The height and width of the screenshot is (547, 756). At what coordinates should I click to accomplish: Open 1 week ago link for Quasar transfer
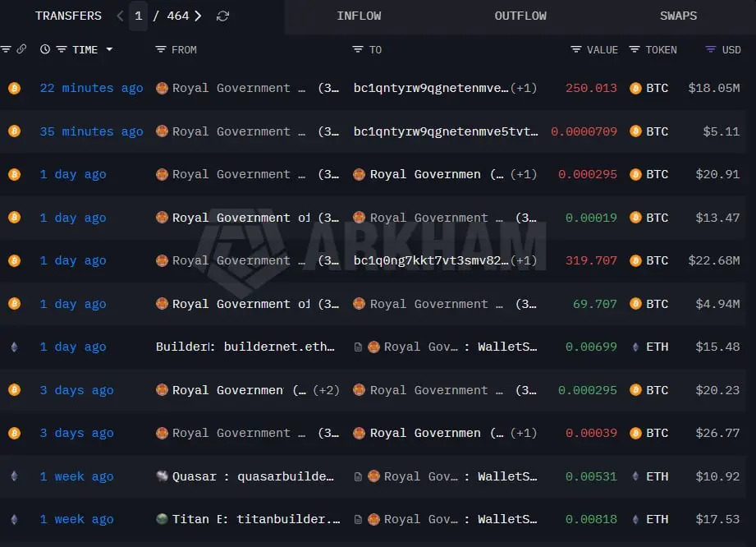76,476
